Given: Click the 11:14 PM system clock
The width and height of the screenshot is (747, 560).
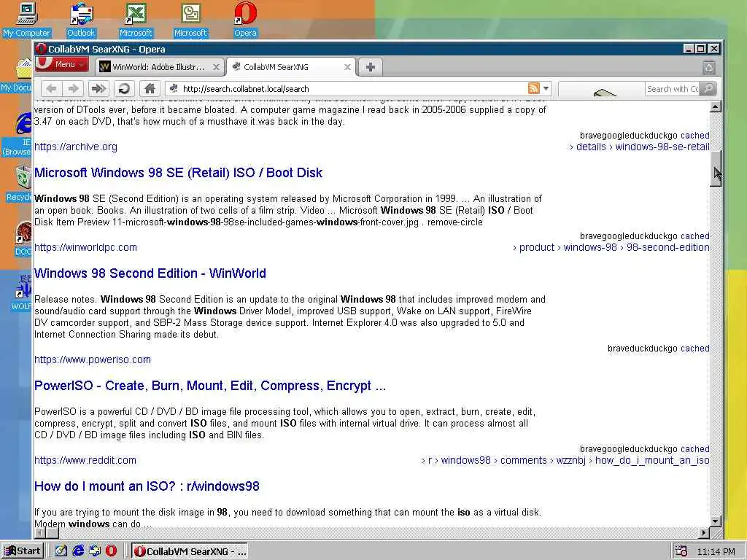Looking at the screenshot, I should [716, 551].
